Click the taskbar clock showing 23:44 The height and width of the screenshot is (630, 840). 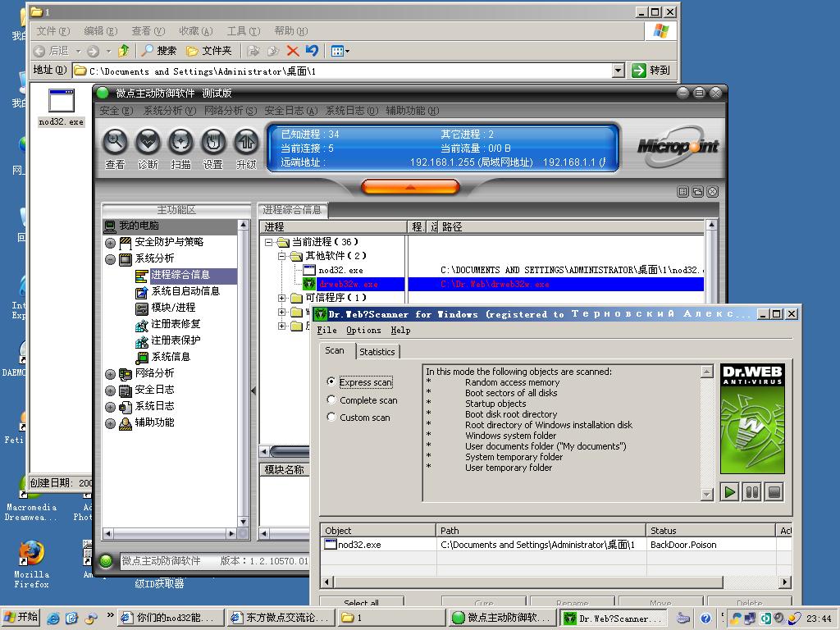(x=819, y=619)
